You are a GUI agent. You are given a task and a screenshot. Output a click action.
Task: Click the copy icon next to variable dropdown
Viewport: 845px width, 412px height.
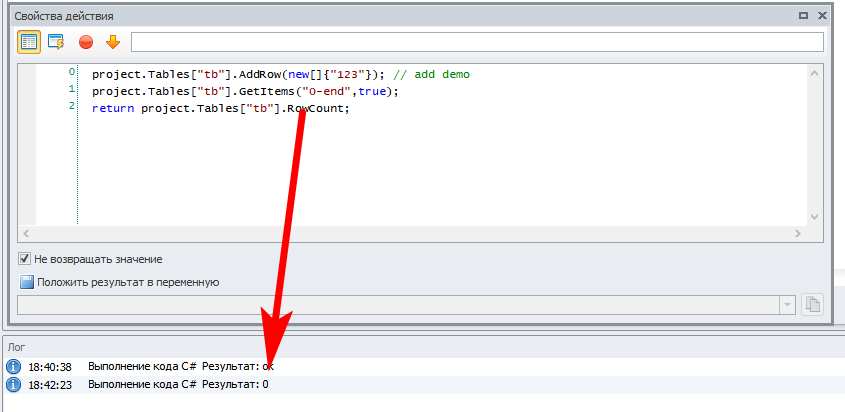point(812,305)
